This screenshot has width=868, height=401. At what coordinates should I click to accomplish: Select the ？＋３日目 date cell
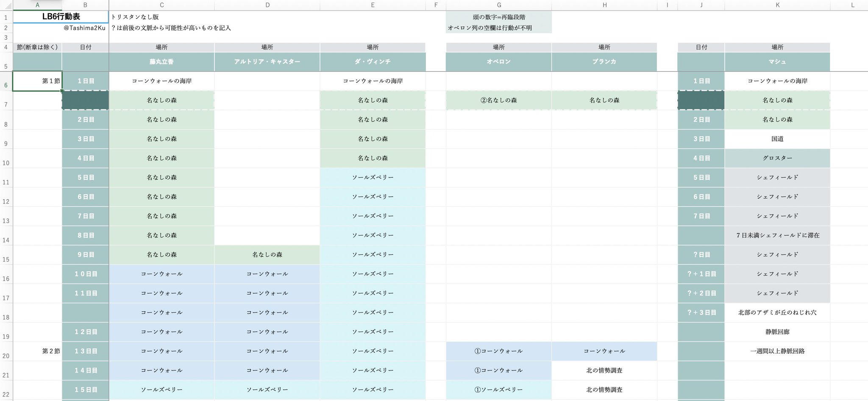coord(701,312)
